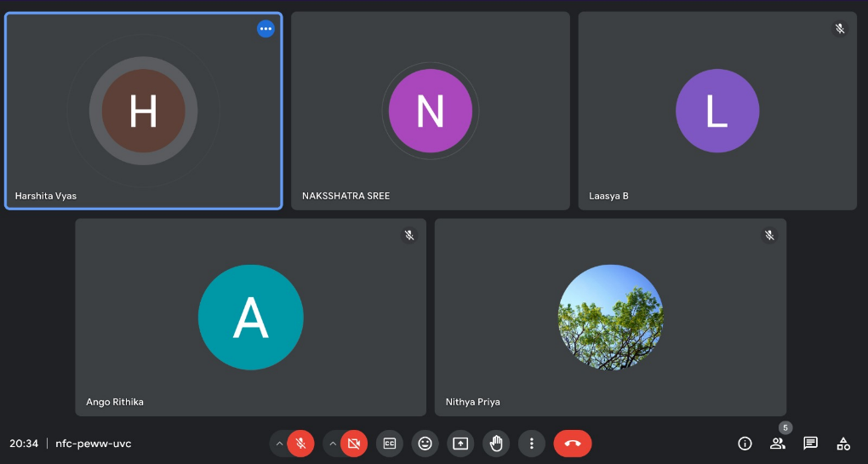The width and height of the screenshot is (868, 464).
Task: Expand audio settings arrow beside microphone
Action: coord(279,444)
